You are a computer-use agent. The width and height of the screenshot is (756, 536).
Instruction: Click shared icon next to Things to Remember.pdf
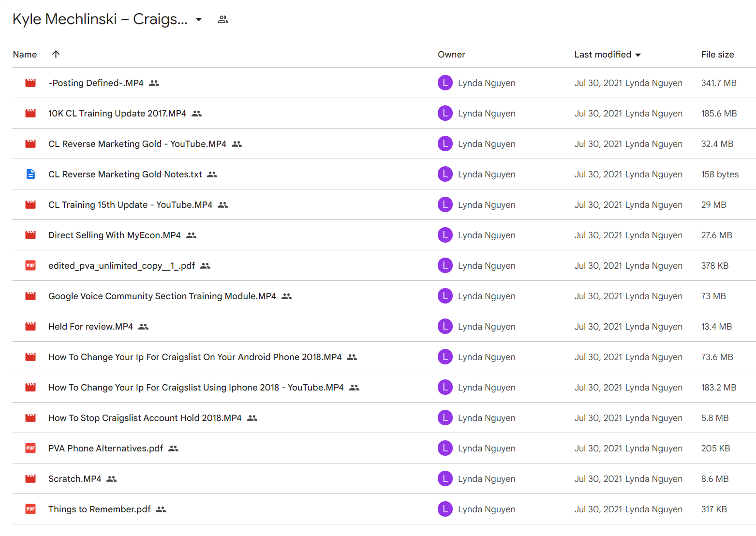(x=161, y=509)
